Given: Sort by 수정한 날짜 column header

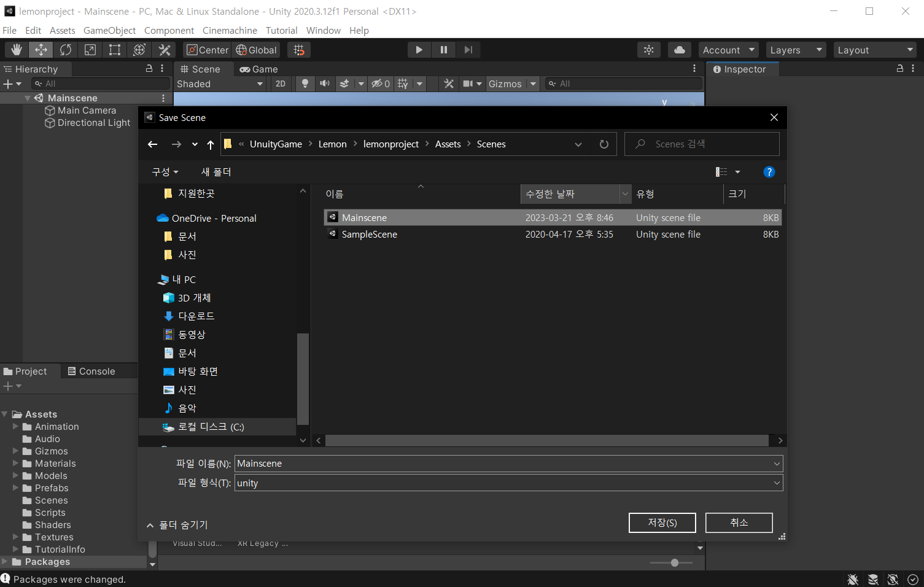Looking at the screenshot, I should [x=570, y=194].
